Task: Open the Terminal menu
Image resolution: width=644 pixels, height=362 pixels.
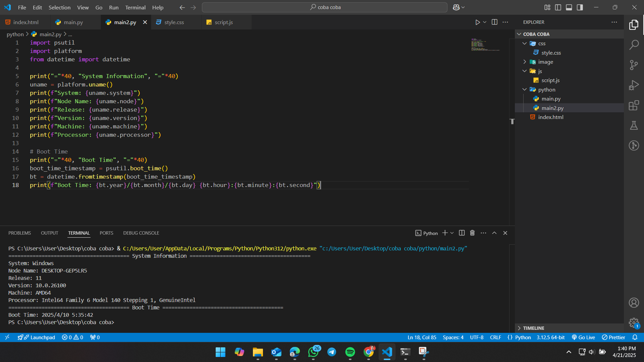Action: click(x=135, y=7)
